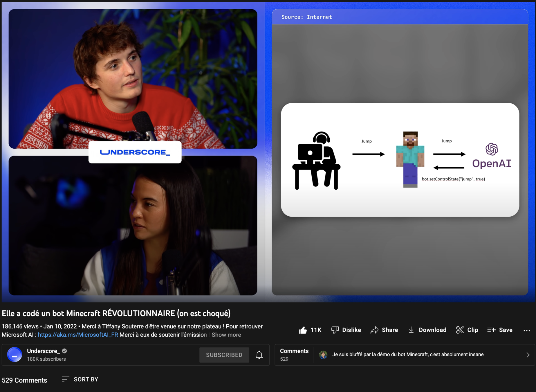The width and height of the screenshot is (536, 392).
Task: Click the Comments 529 preview label
Action: coord(294,355)
